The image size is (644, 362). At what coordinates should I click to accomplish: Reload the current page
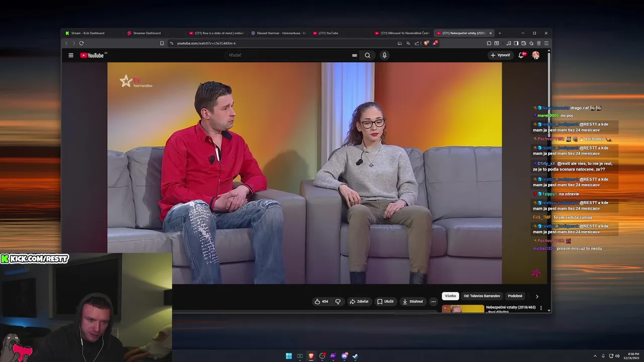coord(82,43)
